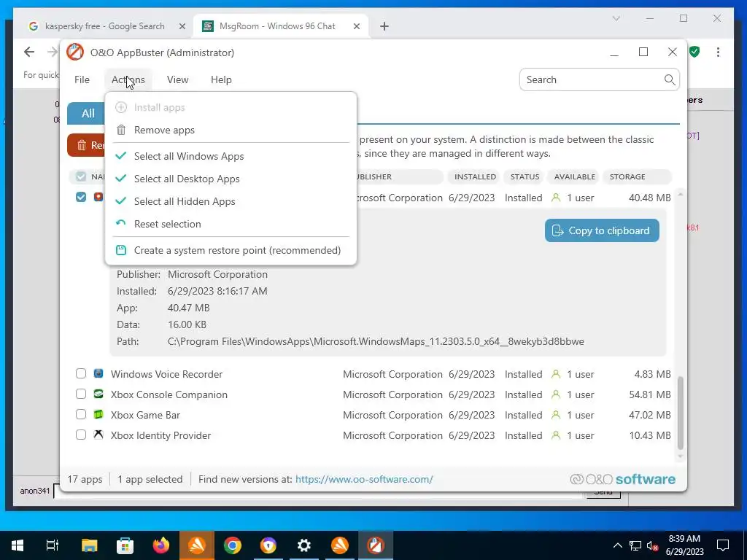This screenshot has width=747, height=560.
Task: Open Settings gear in the taskbar
Action: point(304,545)
